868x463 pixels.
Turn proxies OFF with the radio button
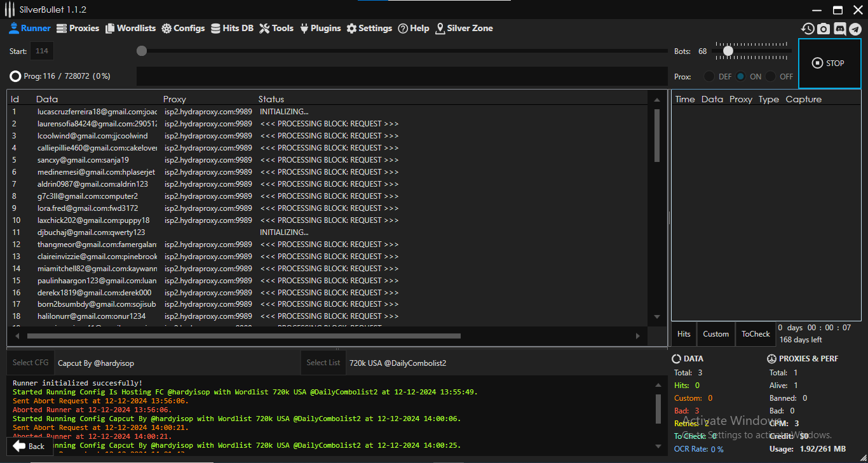[771, 76]
